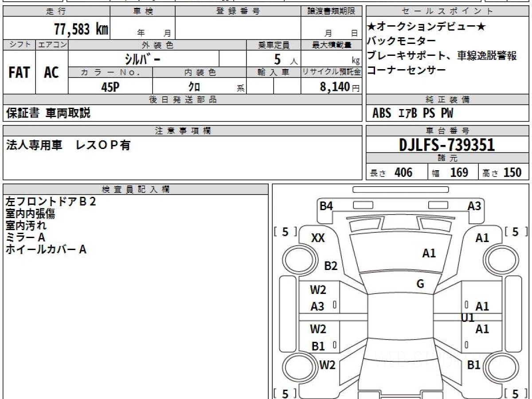Viewport: 532px width, 399px height.
Task: Click the 注意事項欄 header
Action: [x=182, y=131]
